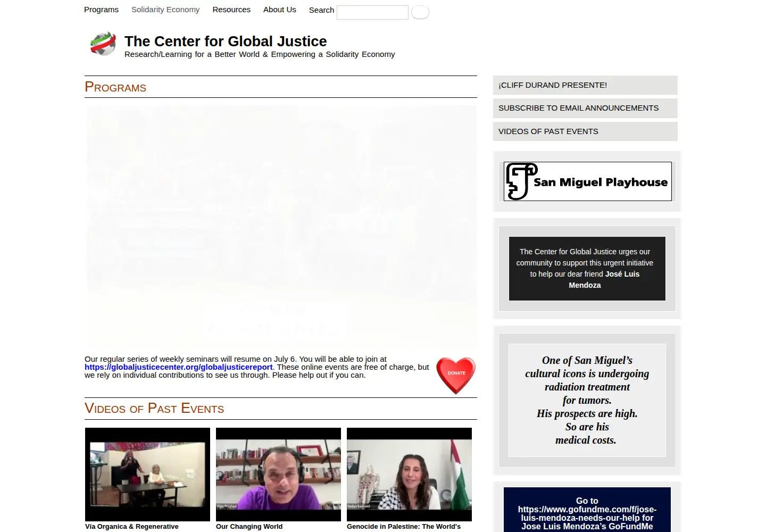766x532 pixels.
Task: Open the GoFundMe link banner
Action: click(x=587, y=510)
